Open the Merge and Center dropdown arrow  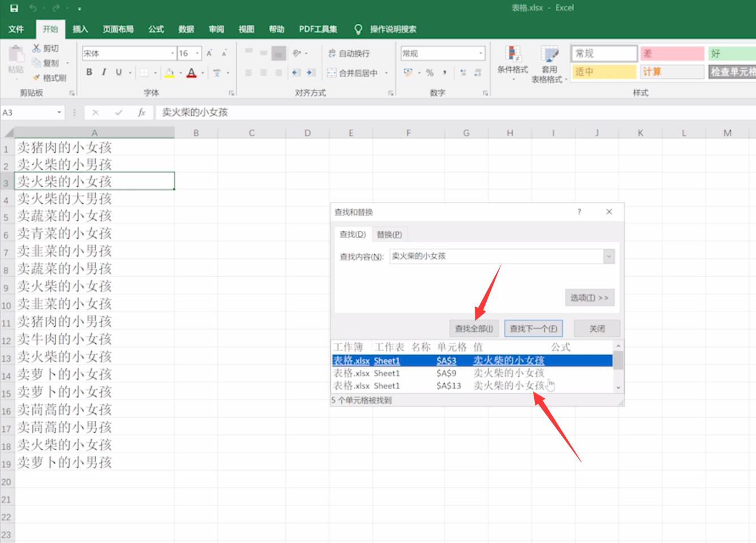coord(386,73)
